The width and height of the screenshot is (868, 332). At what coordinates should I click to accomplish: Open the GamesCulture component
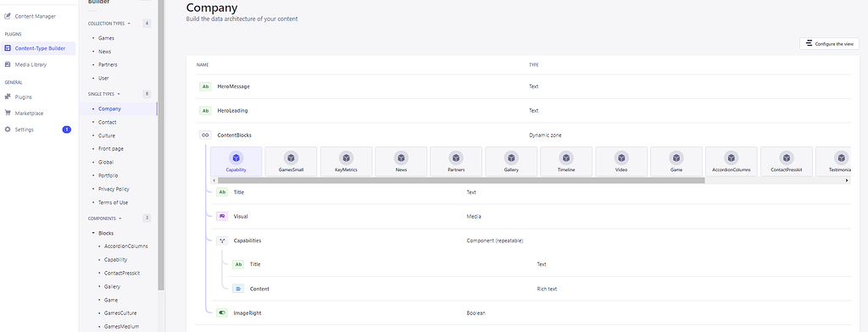pos(120,313)
